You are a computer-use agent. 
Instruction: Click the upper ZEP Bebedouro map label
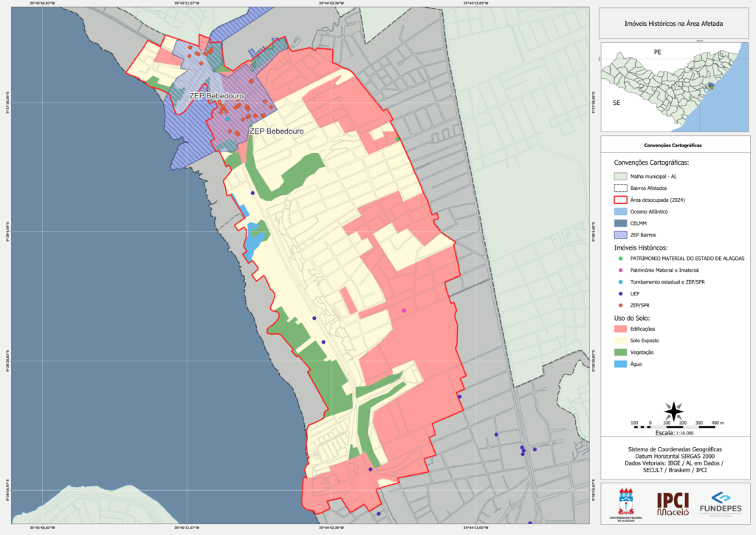(x=216, y=96)
